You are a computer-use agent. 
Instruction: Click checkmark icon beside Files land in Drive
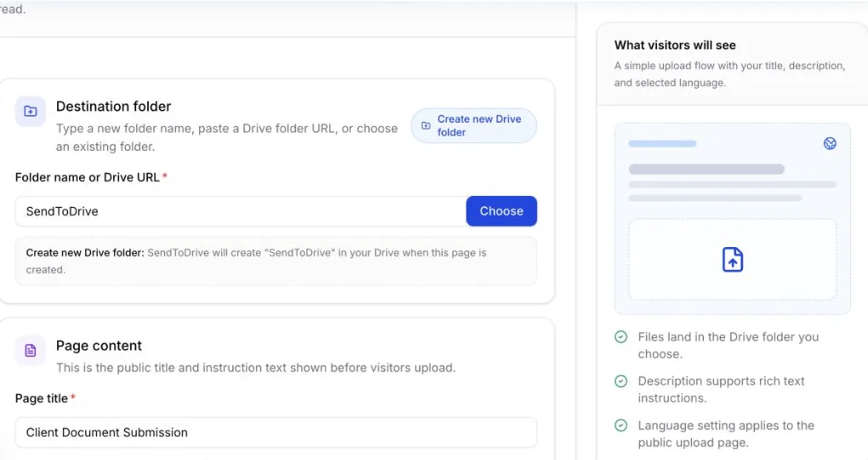coord(621,337)
